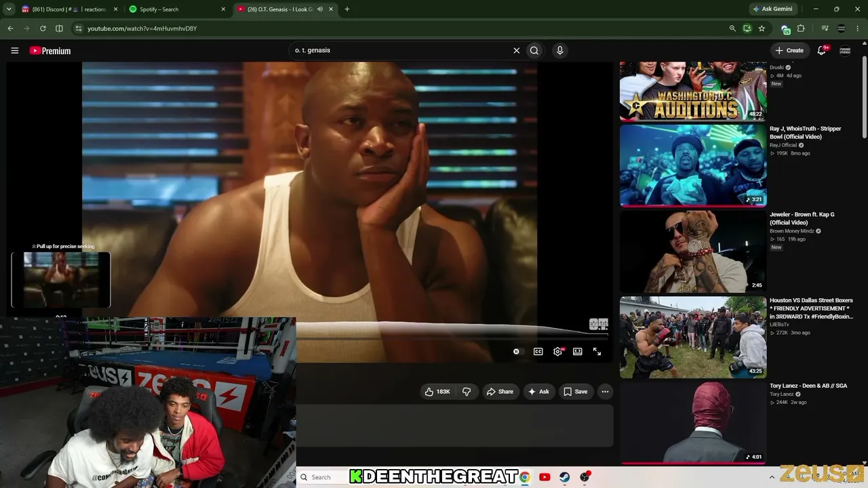The height and width of the screenshot is (488, 868).
Task: Seek using the video progress bar
Action: 452,338
